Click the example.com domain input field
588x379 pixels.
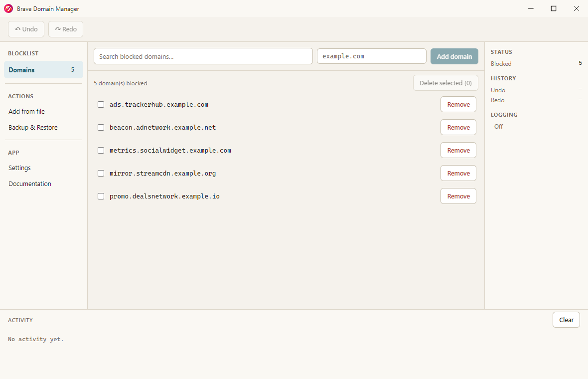[x=372, y=56]
